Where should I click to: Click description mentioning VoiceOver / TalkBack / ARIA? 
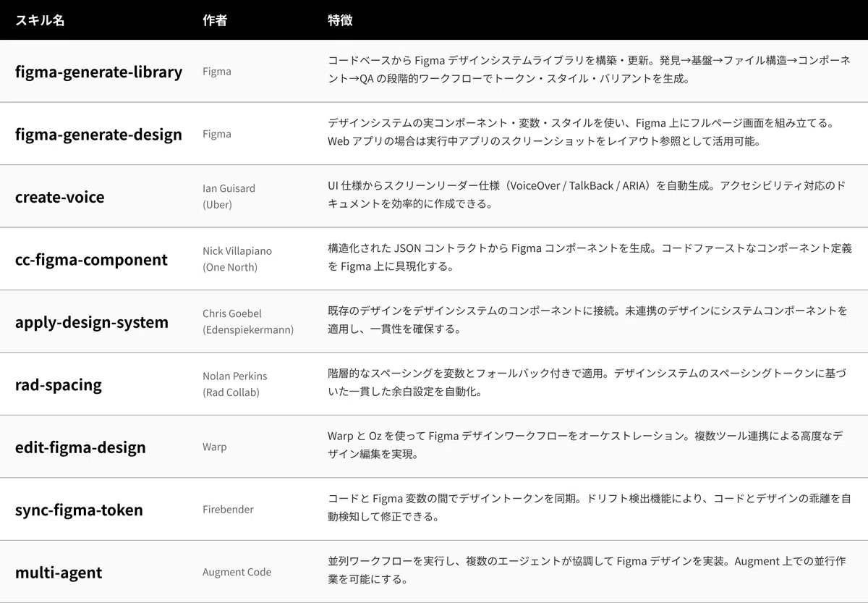(587, 195)
